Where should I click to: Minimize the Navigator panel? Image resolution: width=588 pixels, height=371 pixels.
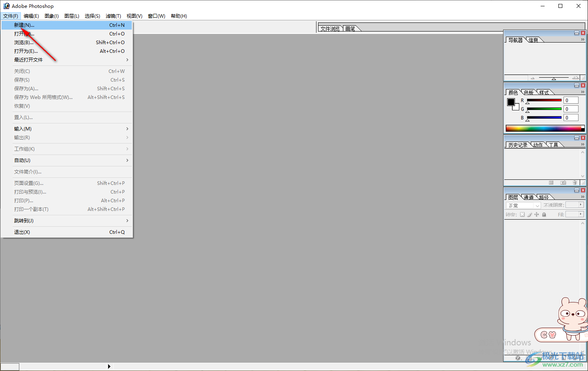click(577, 33)
